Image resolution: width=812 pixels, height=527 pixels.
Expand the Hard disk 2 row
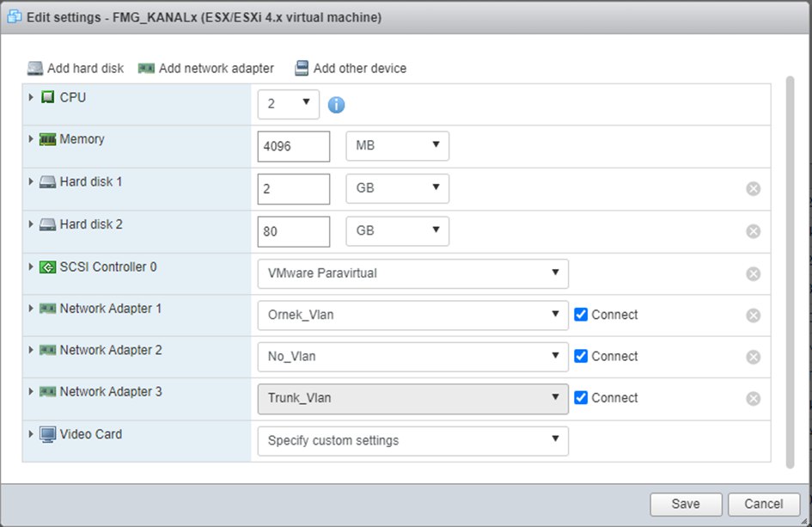point(31,224)
